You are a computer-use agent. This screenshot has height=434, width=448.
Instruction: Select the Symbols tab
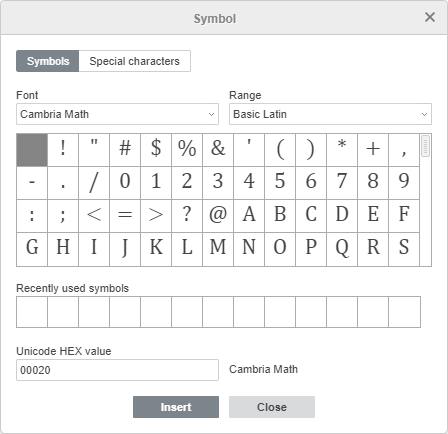point(48,61)
